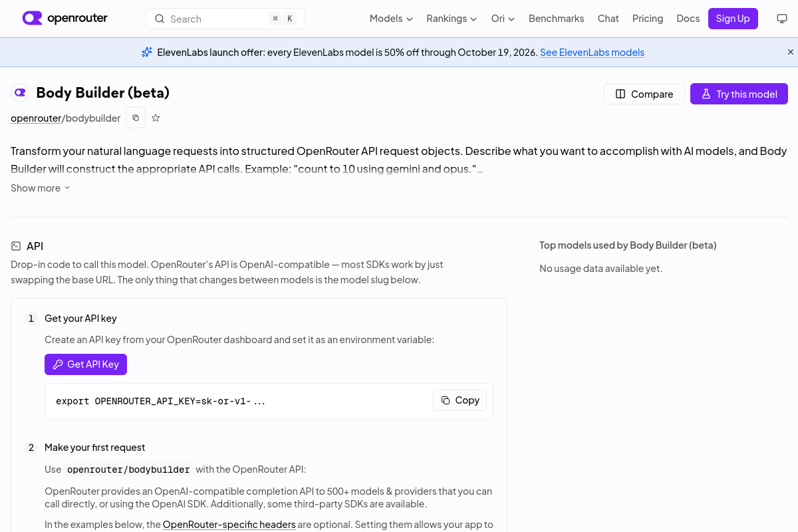The image size is (798, 532).
Task: Expand description with Show more
Action: click(40, 188)
